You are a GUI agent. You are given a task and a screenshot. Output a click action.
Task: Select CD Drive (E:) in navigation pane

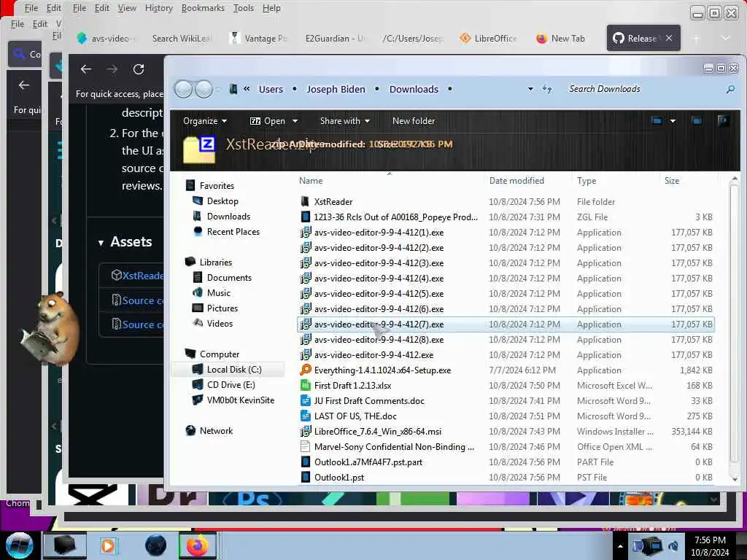point(231,385)
